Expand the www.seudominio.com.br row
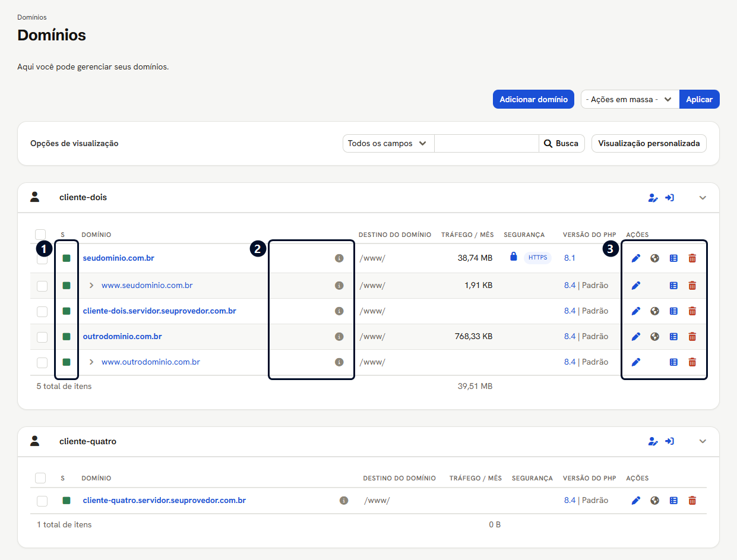This screenshot has height=560, width=737. tap(91, 286)
